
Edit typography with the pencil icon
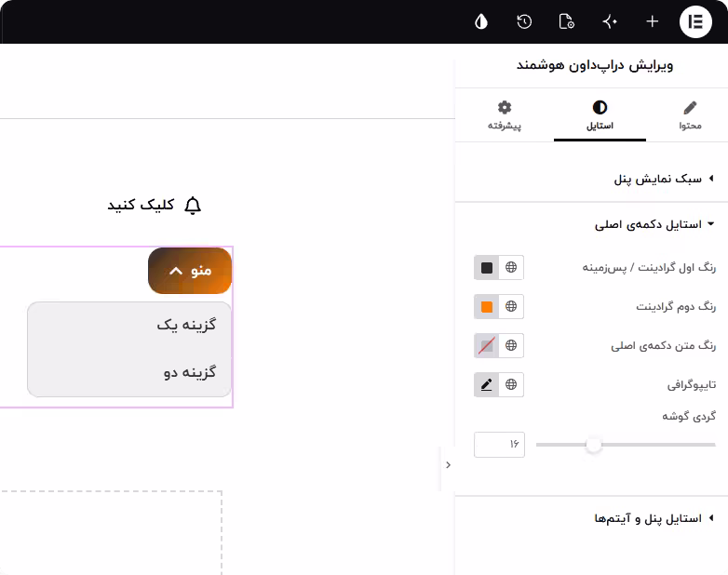(x=487, y=384)
